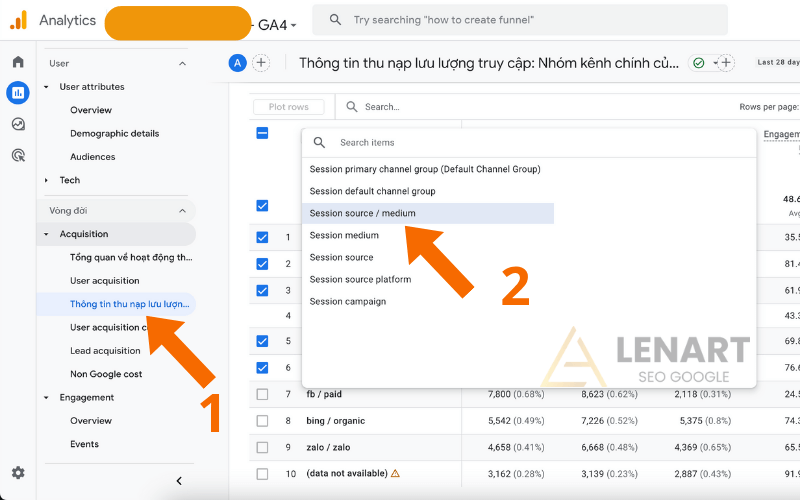Select Session campaign option
The image size is (800, 500).
[x=347, y=301]
